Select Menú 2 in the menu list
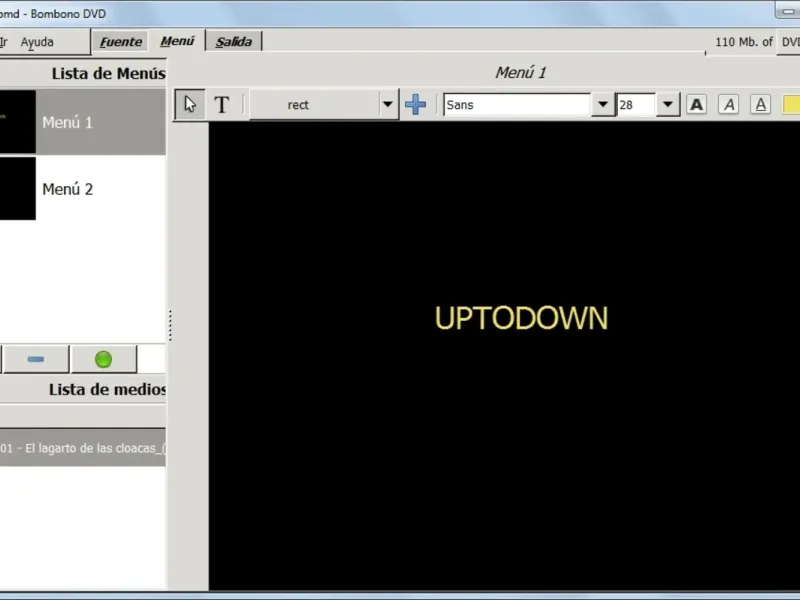 pos(83,189)
